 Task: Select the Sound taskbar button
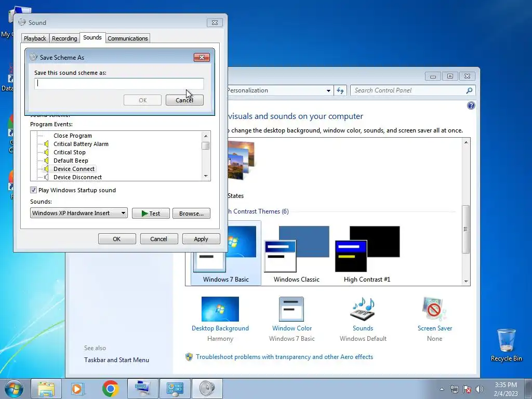(x=207, y=389)
